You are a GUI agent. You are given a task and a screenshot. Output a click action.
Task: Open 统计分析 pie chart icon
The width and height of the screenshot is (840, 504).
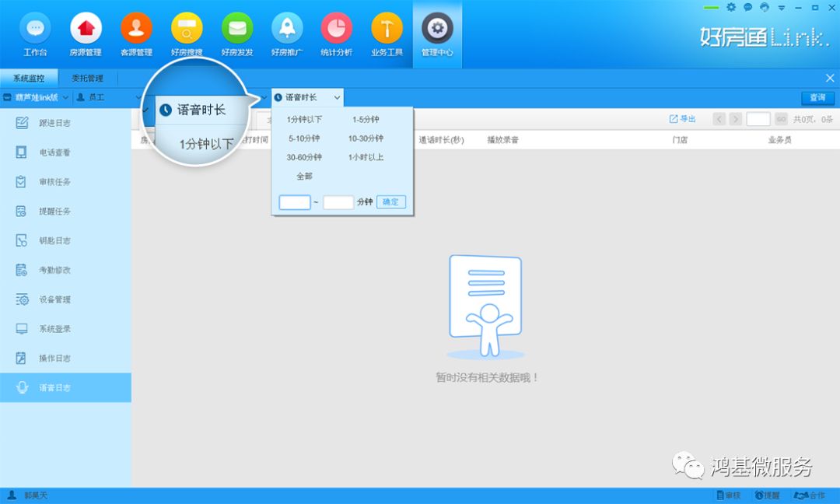tap(336, 30)
